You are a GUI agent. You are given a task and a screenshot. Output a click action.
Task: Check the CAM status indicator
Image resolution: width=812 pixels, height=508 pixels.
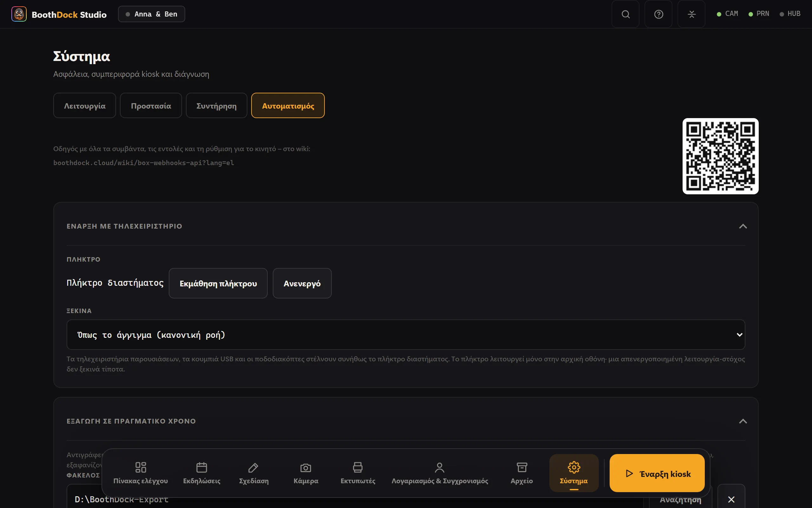(727, 14)
